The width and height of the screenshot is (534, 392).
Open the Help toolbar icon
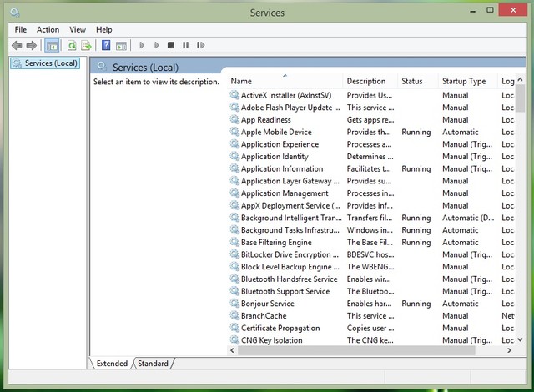coord(106,45)
